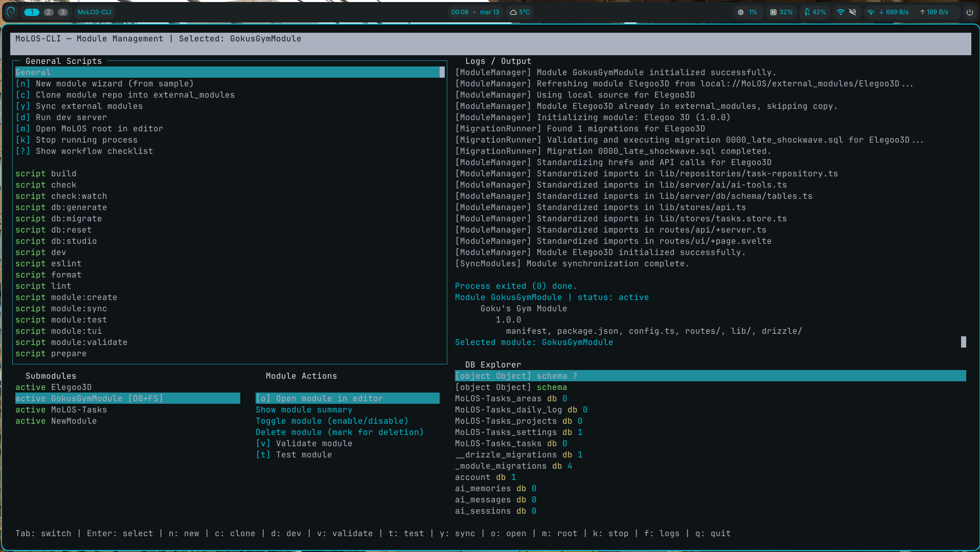Click the power button icon at top right
The height and width of the screenshot is (552, 980).
(970, 12)
